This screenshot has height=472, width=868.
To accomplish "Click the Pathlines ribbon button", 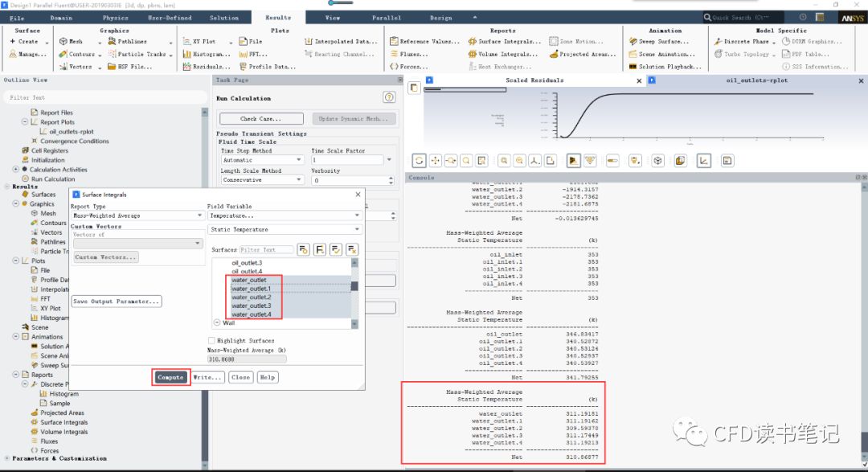I will [127, 42].
